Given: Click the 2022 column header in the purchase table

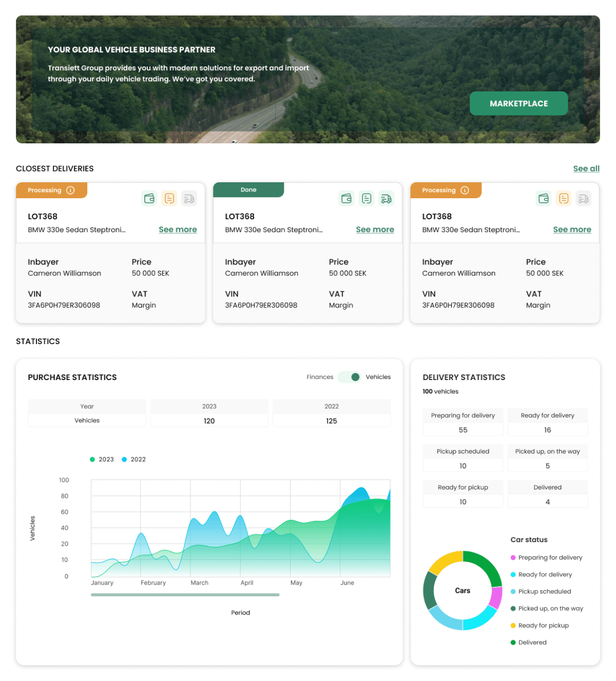Looking at the screenshot, I should click(332, 406).
